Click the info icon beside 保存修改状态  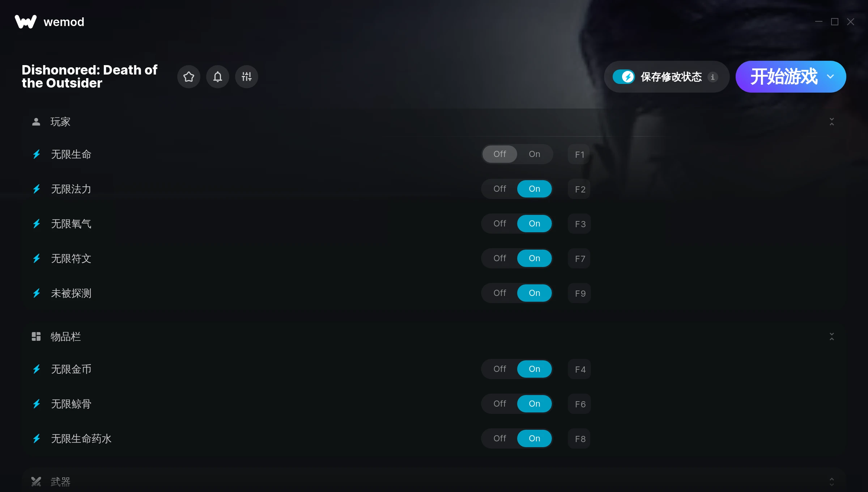tap(713, 77)
